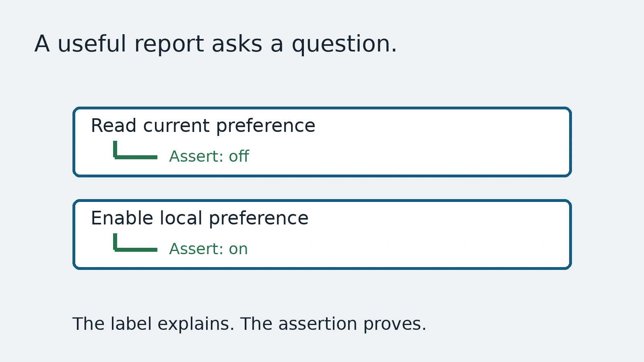Click the "Read current preference" step label
Viewport: 644px width, 362px height.
tap(203, 126)
